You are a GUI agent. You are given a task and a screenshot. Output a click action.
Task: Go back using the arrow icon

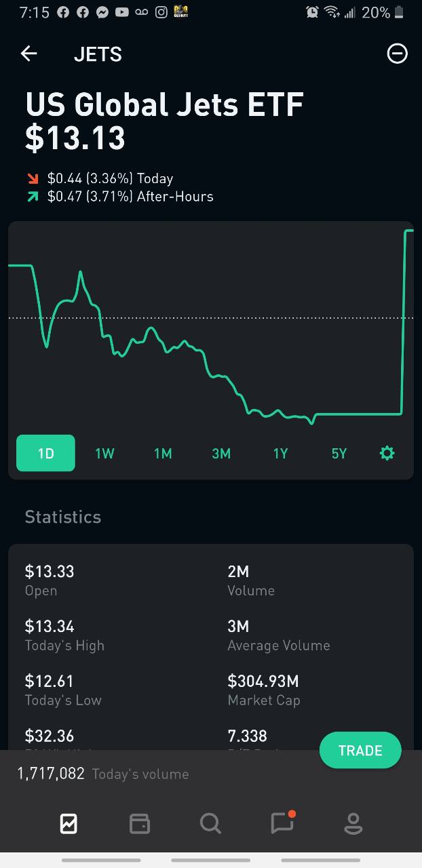[28, 54]
